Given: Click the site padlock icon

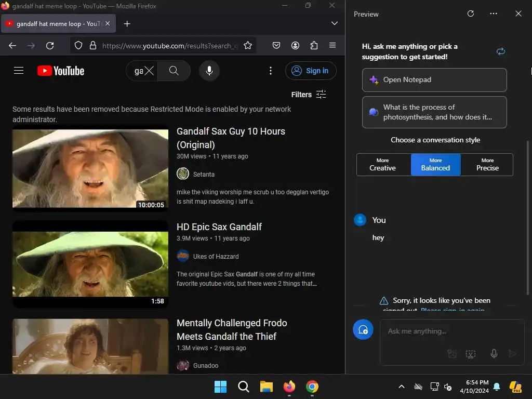Looking at the screenshot, I should click(x=93, y=46).
